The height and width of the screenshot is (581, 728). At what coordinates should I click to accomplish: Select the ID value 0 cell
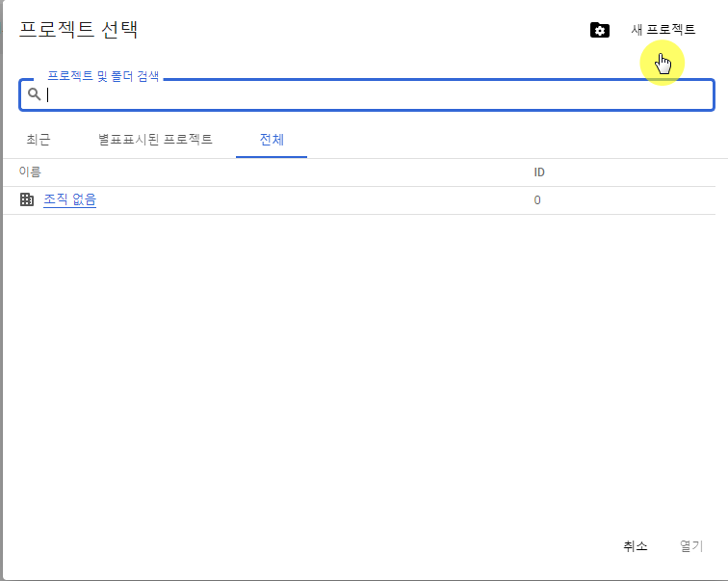(537, 200)
